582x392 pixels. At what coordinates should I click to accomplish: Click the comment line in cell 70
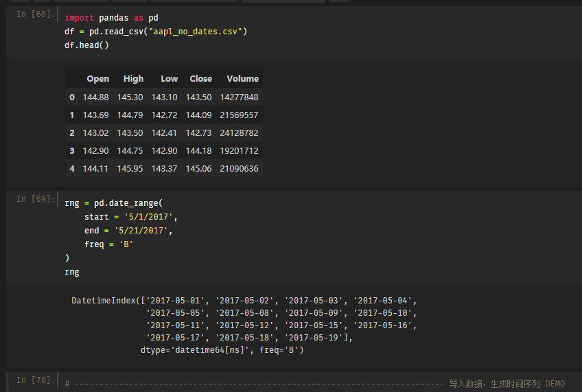[315, 384]
